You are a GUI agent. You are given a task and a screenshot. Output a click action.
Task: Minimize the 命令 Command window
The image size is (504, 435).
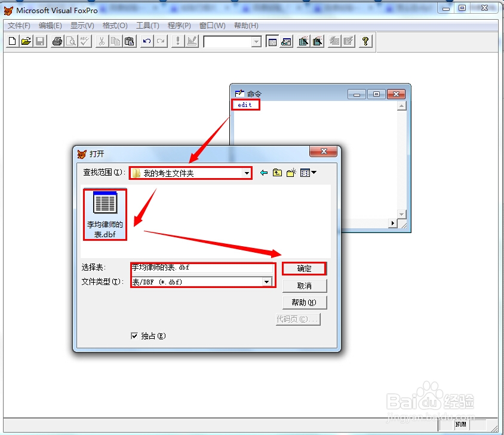coord(357,94)
